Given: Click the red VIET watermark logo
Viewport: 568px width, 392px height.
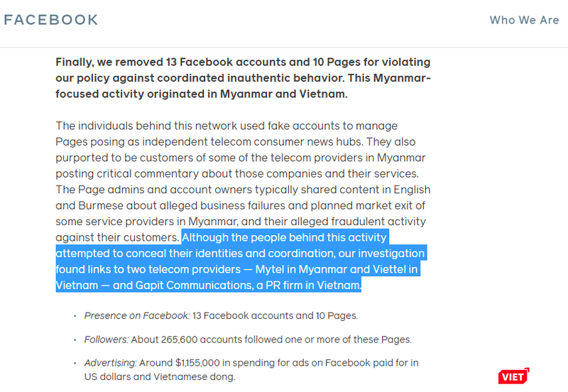Looking at the screenshot, I should [x=511, y=376].
